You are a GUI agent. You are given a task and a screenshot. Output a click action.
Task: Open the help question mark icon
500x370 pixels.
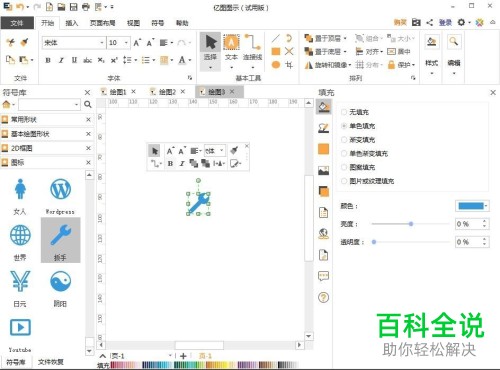click(x=323, y=297)
